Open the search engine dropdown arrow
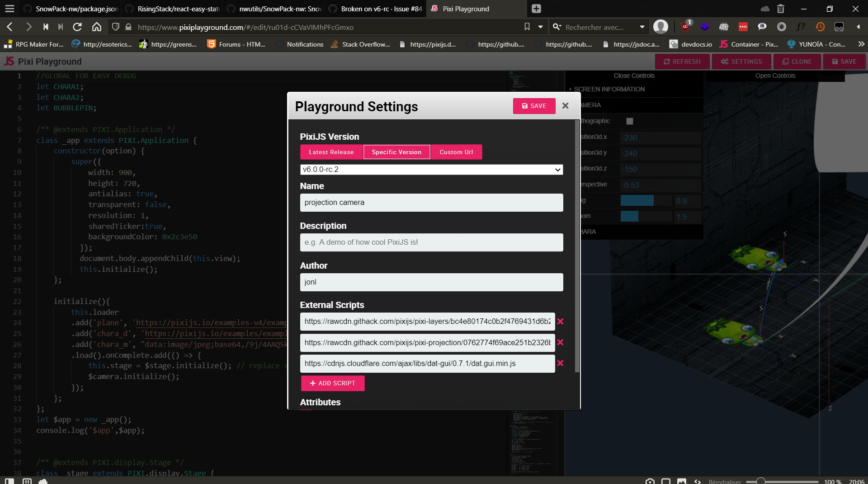Image resolution: width=868 pixels, height=484 pixels. pos(642,27)
